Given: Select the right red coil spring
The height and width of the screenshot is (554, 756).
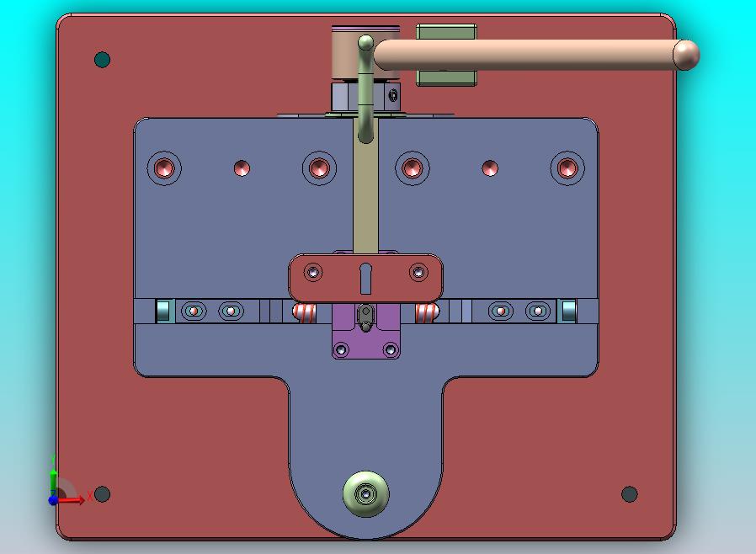Looking at the screenshot, I should (x=427, y=312).
